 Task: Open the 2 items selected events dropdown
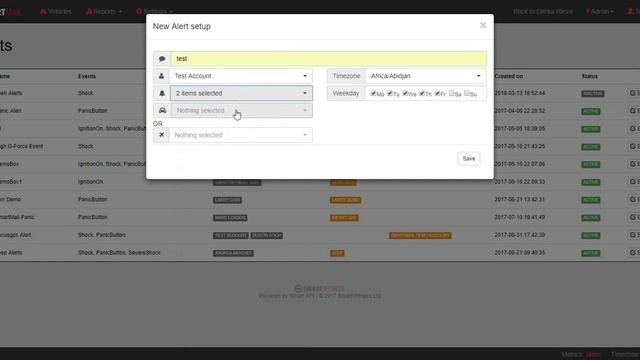point(241,93)
